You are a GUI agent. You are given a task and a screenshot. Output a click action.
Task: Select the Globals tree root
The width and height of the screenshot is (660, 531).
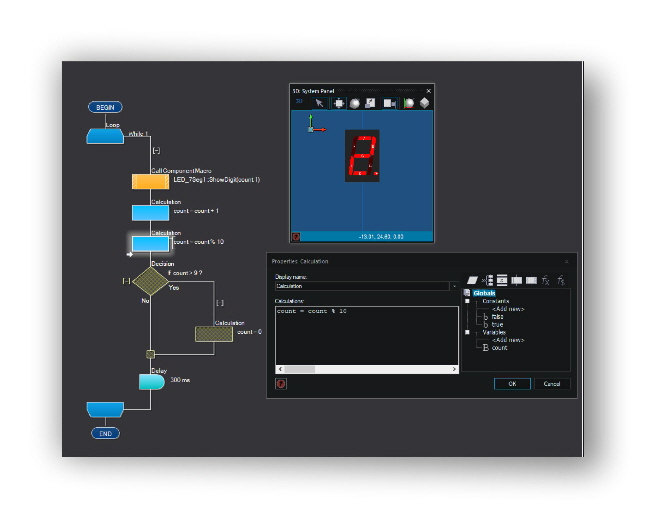(x=484, y=293)
